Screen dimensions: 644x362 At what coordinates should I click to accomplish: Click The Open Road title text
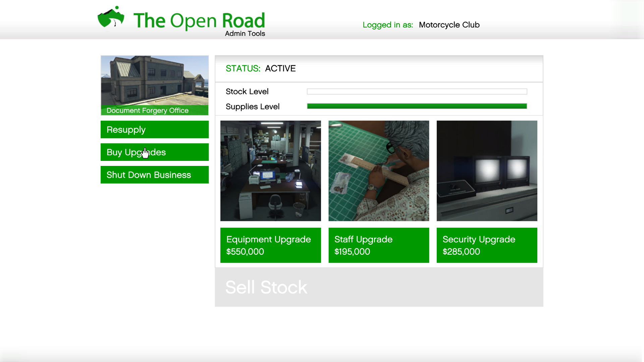point(199,20)
